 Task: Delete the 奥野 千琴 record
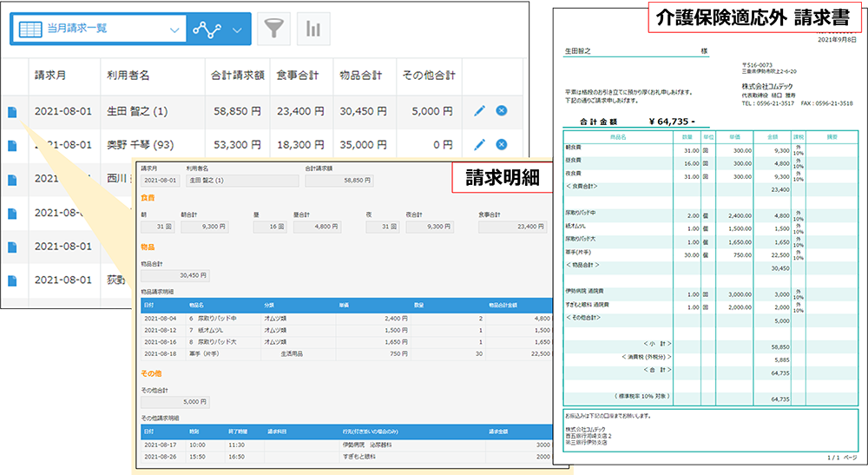coord(502,144)
